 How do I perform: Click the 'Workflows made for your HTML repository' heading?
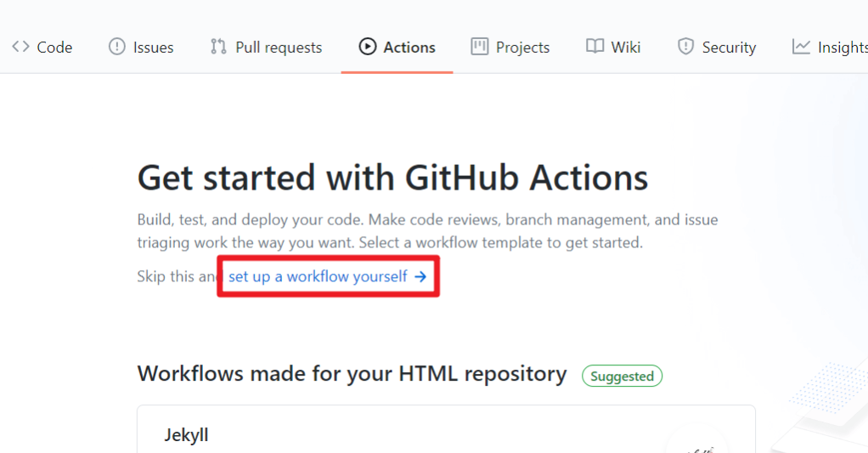[352, 374]
